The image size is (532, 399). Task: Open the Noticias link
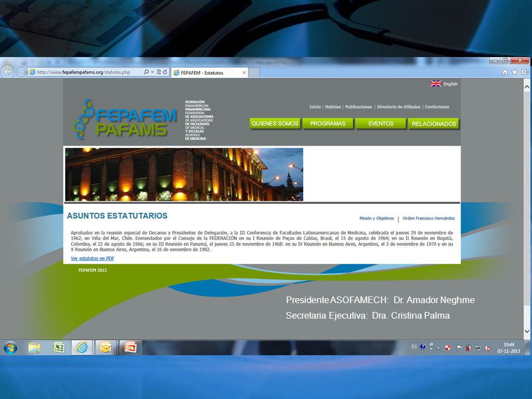[333, 107]
